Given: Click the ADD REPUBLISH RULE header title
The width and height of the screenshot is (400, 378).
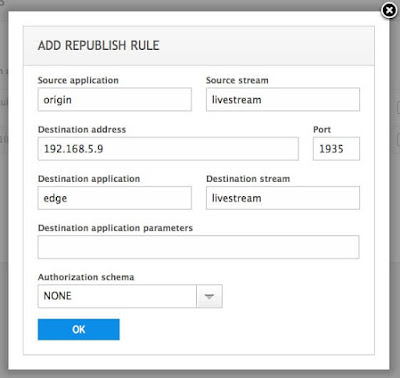Looking at the screenshot, I should click(98, 45).
